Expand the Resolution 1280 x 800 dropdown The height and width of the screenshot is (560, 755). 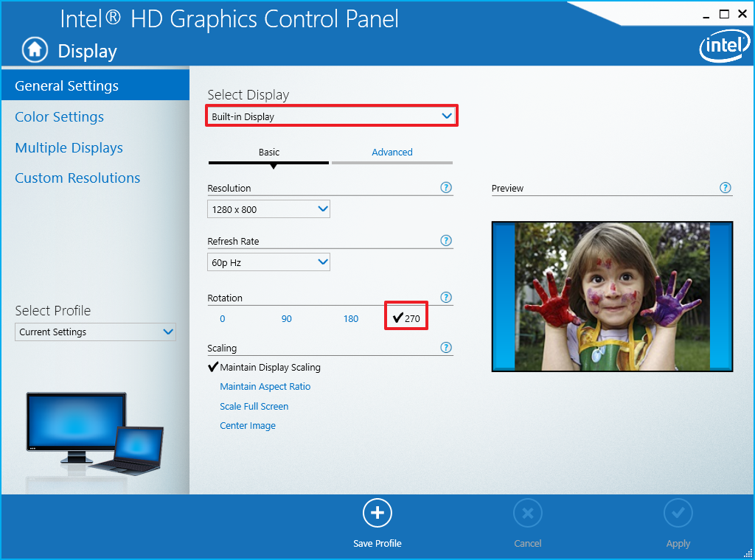point(268,209)
